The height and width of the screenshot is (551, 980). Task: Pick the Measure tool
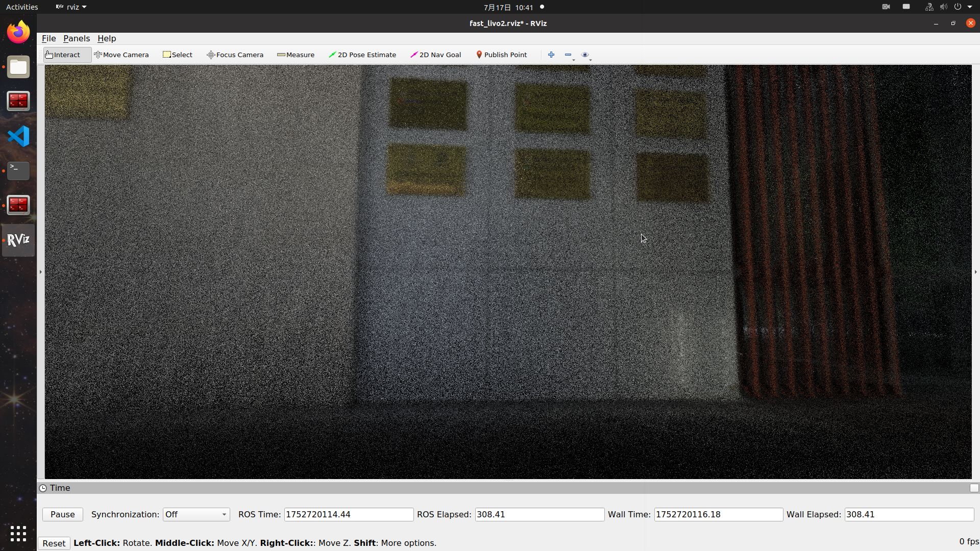tap(296, 55)
